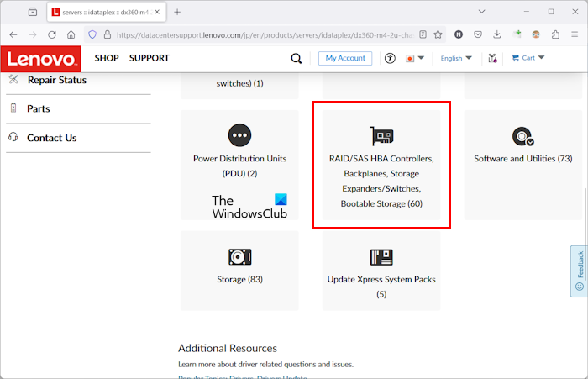
Task: Bookmark this page with star icon
Action: (x=438, y=35)
